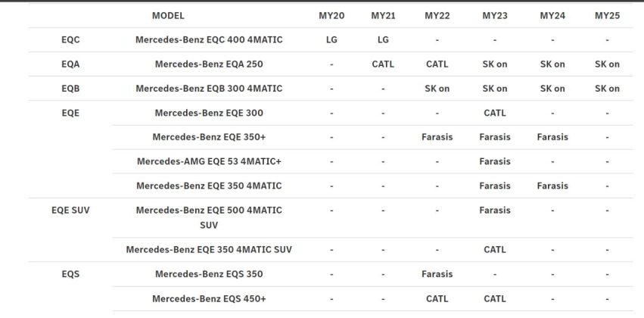Select the EQA 250 SK on cell under MY25
Screen dimensions: 644x318
point(607,64)
